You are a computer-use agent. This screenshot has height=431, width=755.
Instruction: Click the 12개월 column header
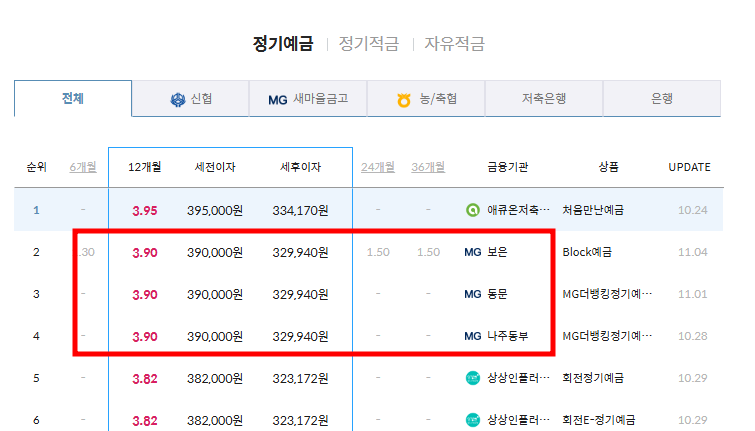click(144, 167)
